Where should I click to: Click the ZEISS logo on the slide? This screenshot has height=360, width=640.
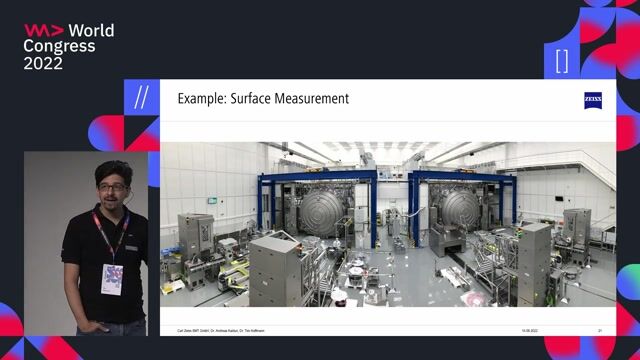point(593,100)
